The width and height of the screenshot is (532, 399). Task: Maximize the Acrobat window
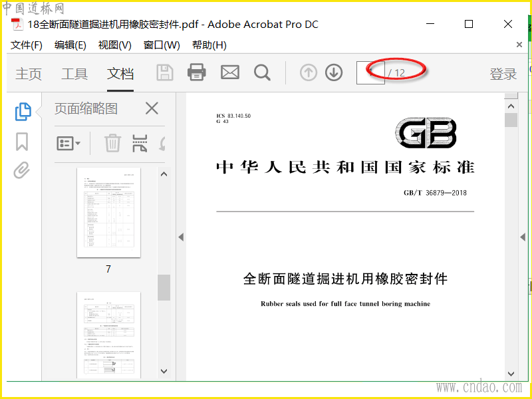469,24
